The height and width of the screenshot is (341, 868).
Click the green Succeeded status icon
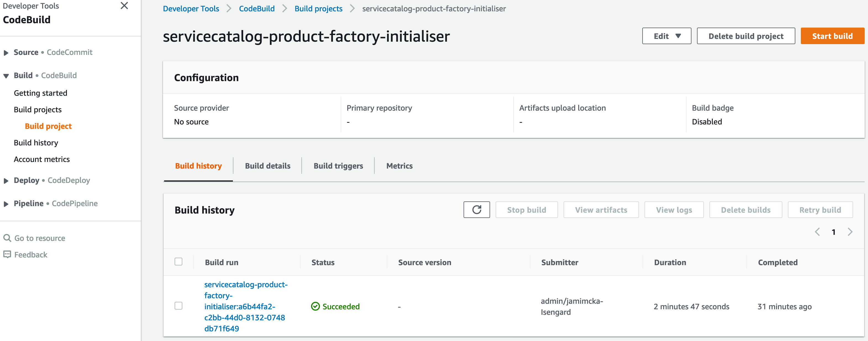click(x=315, y=306)
